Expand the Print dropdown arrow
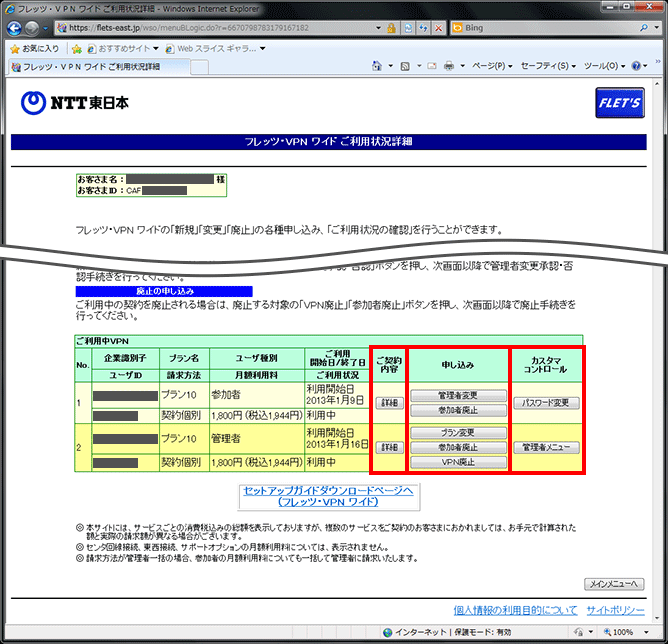This screenshot has width=668, height=644. (x=462, y=66)
